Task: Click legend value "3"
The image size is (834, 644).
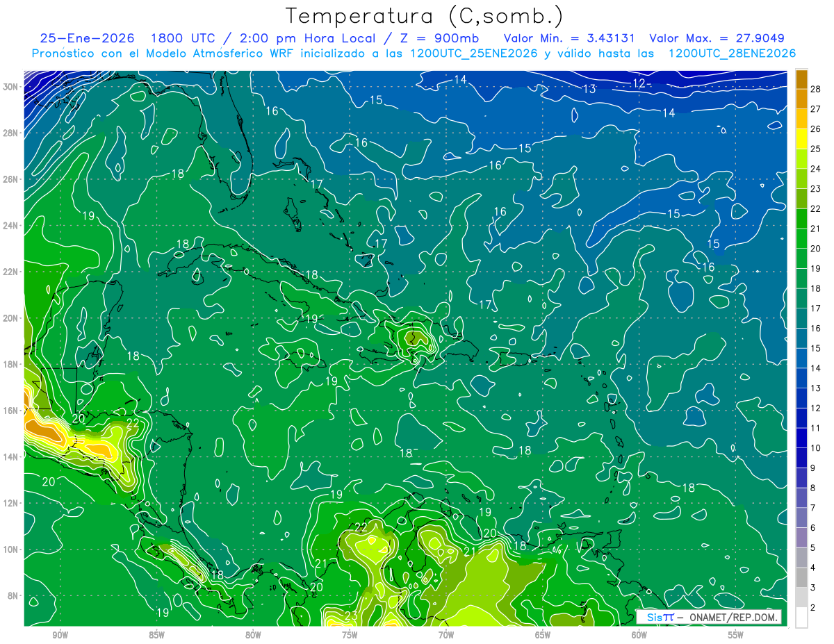Action: click(x=813, y=588)
